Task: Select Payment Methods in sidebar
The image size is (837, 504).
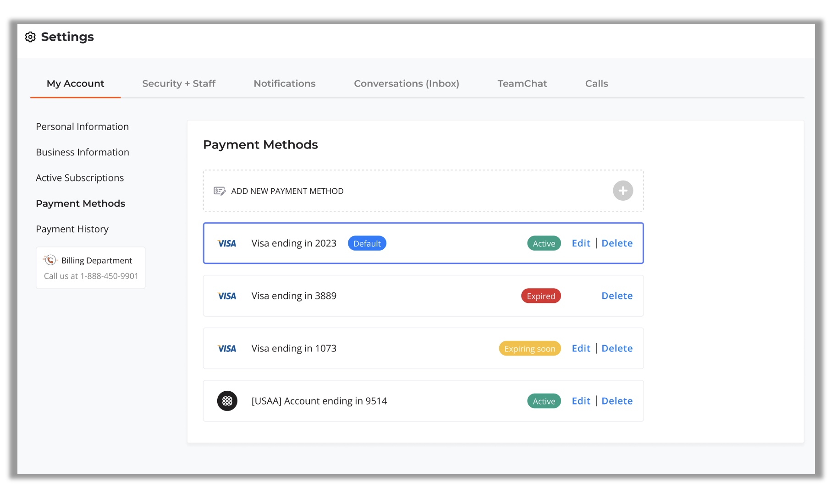Action: click(x=81, y=203)
